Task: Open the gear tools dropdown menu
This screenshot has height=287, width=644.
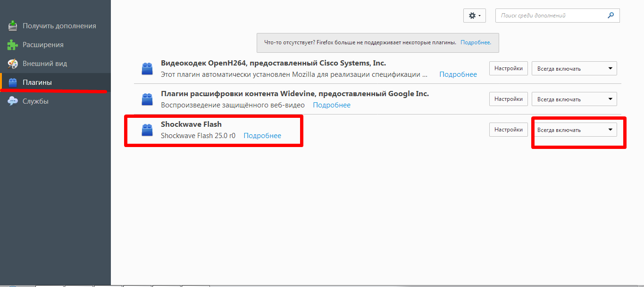Action: pos(474,16)
